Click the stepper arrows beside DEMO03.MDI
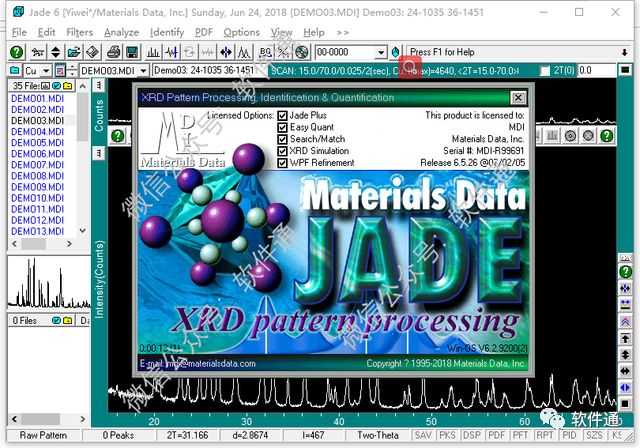The width and height of the screenshot is (640, 448). [x=72, y=71]
